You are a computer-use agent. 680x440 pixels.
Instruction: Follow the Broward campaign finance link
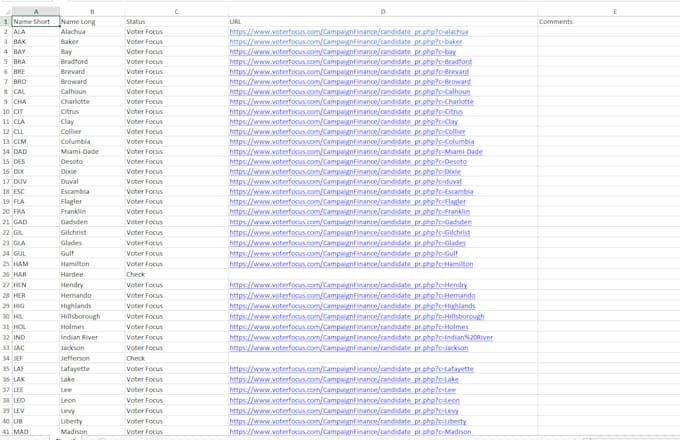[x=350, y=81]
